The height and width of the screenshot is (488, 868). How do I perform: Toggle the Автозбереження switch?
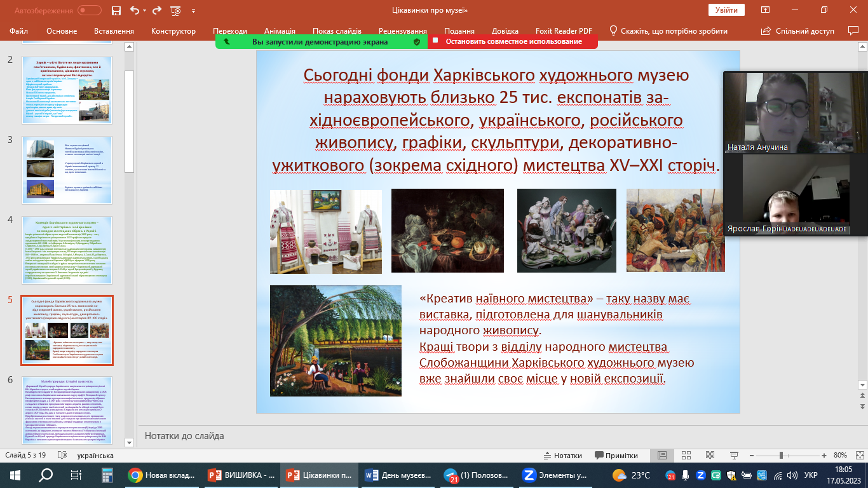click(x=89, y=11)
